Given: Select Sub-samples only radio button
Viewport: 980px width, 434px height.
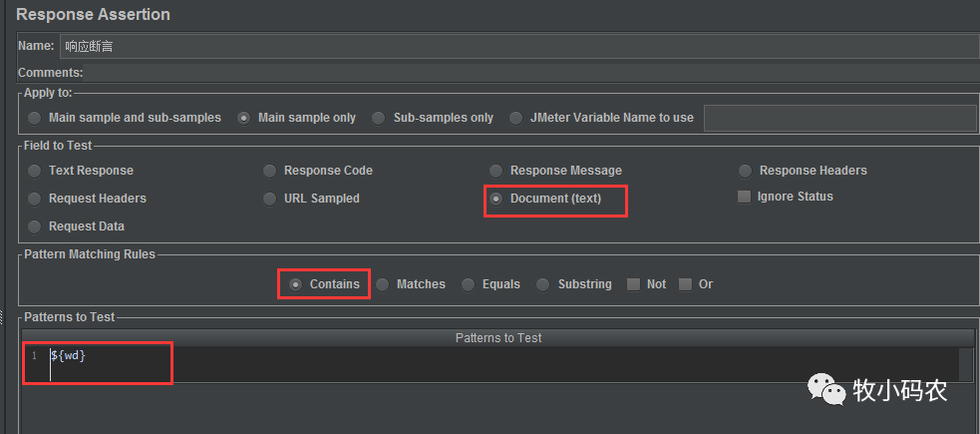Looking at the screenshot, I should tap(379, 118).
